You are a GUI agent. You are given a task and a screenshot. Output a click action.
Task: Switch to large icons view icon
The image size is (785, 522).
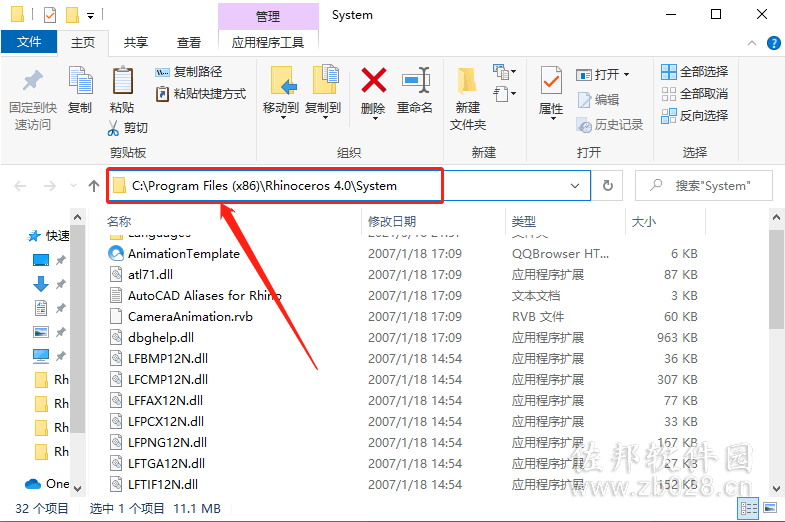click(770, 509)
